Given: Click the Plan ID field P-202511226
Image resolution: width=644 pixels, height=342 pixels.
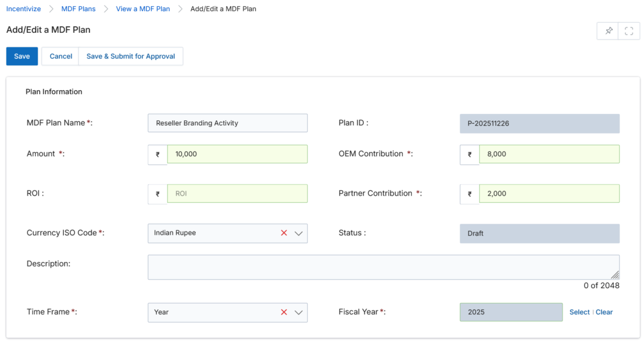Looking at the screenshot, I should [539, 123].
